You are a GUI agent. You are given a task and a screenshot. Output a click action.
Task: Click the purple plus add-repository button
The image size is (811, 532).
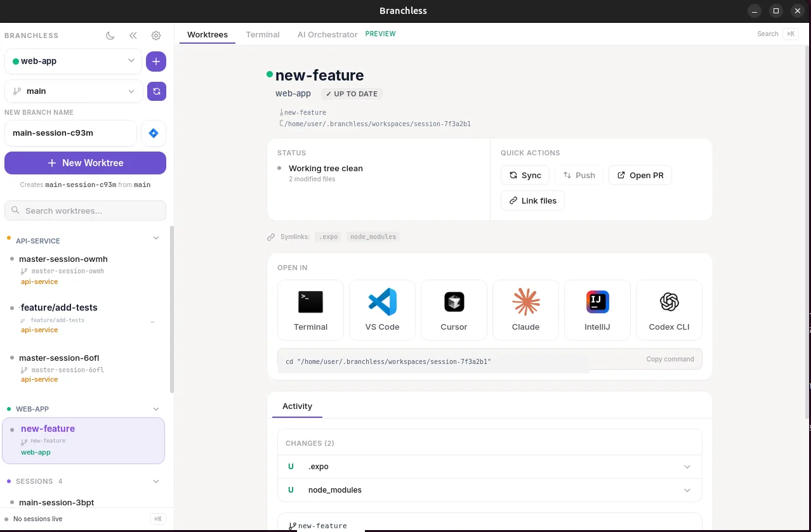156,62
